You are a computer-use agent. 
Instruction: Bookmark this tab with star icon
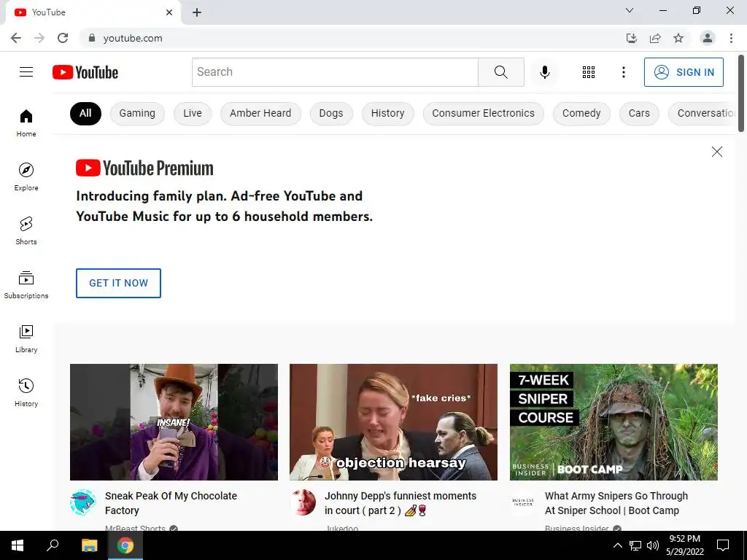678,38
